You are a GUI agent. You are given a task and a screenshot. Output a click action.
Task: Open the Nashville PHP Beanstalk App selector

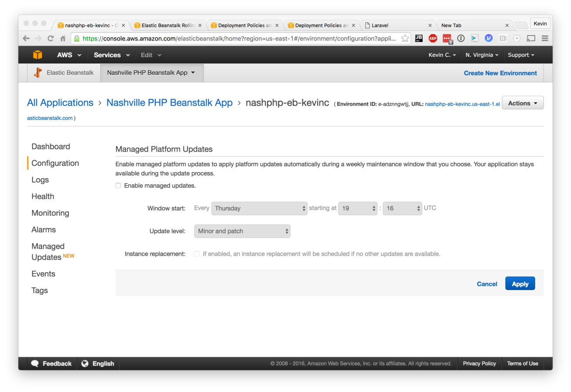tap(151, 73)
